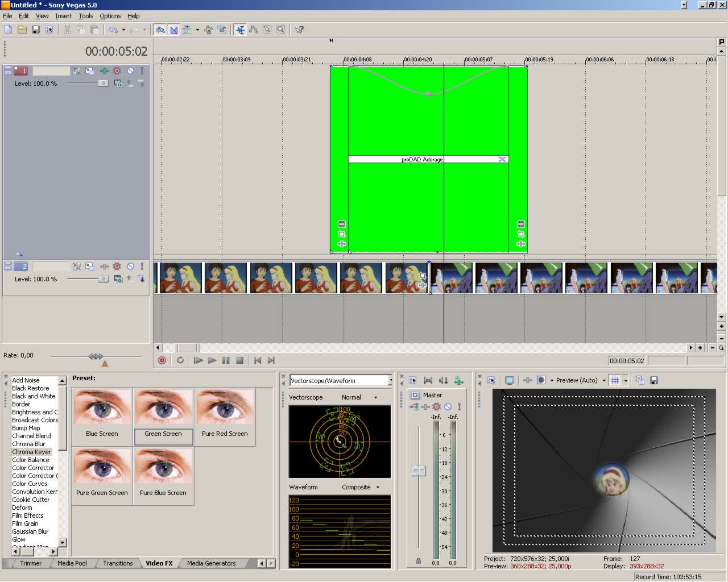Click the Record button in transport
This screenshot has width=728, height=582.
pos(162,360)
